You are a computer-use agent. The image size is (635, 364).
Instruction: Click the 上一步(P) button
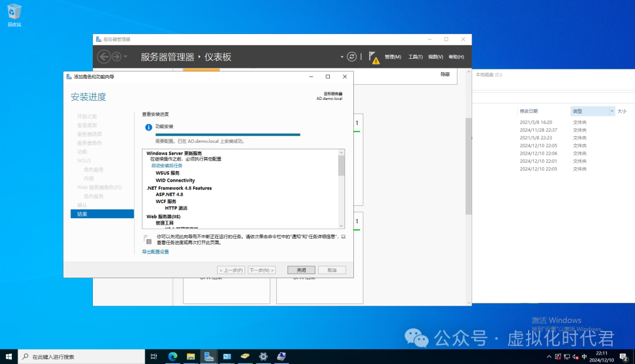(231, 270)
